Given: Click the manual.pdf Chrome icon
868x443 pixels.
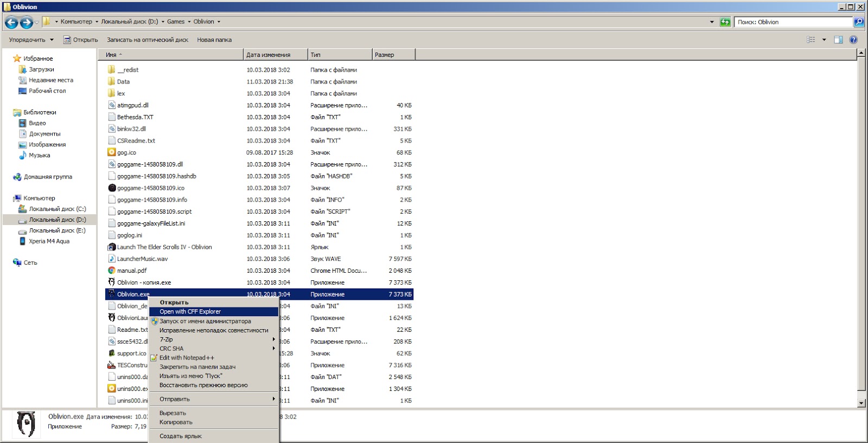Looking at the screenshot, I should point(112,271).
